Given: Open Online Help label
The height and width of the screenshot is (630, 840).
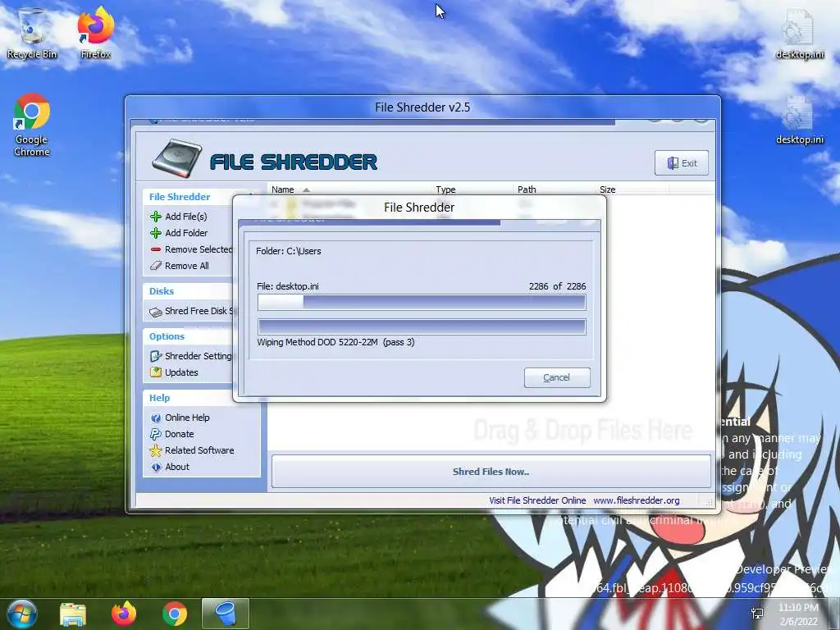Looking at the screenshot, I should tap(187, 418).
